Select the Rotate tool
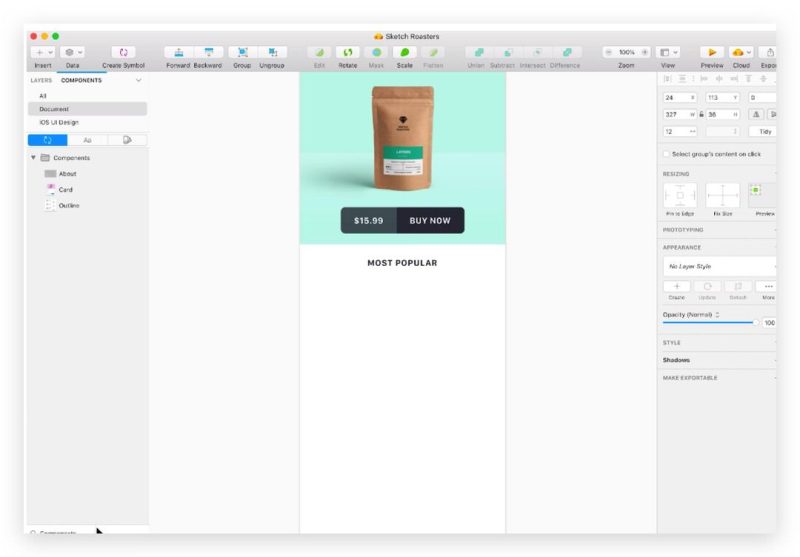800x557 pixels. (x=348, y=53)
